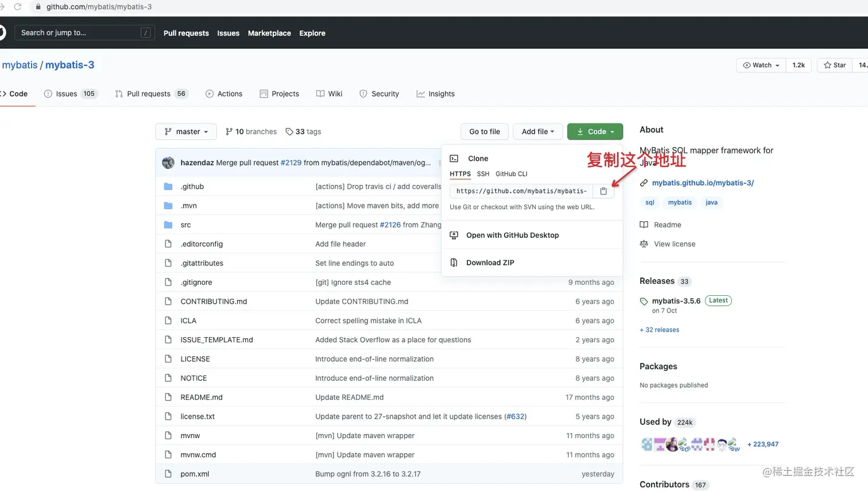
Task: Open the Wiki tab
Action: coord(330,94)
